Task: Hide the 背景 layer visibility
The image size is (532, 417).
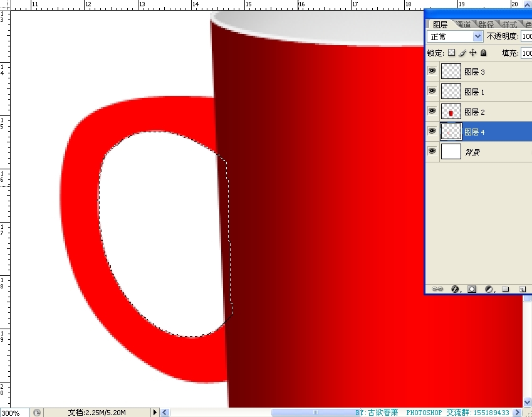Action: coord(432,151)
